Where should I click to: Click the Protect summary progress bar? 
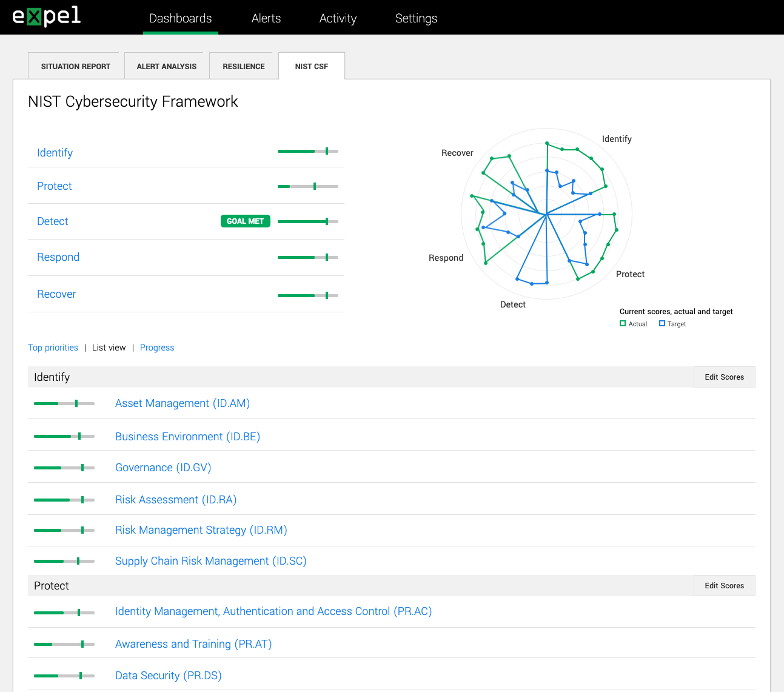(x=308, y=186)
